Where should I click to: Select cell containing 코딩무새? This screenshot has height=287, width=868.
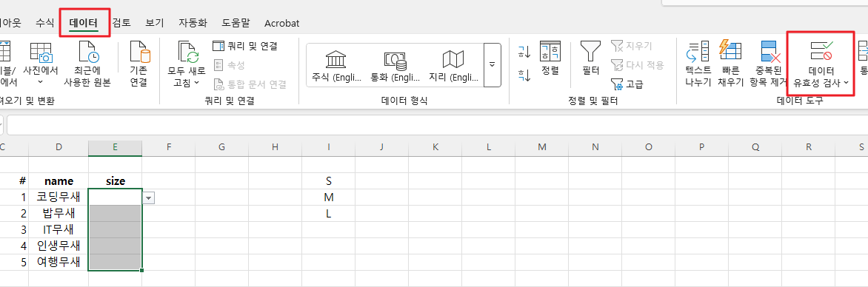coord(59,197)
